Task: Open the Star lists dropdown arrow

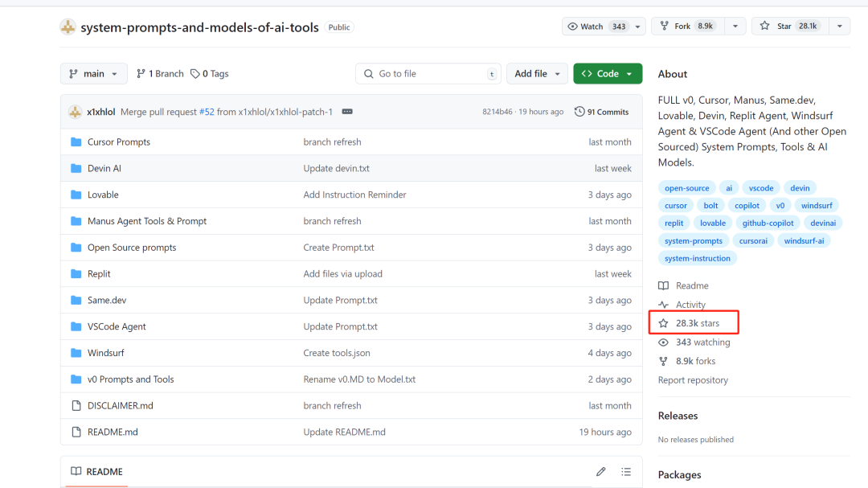Action: 840,26
